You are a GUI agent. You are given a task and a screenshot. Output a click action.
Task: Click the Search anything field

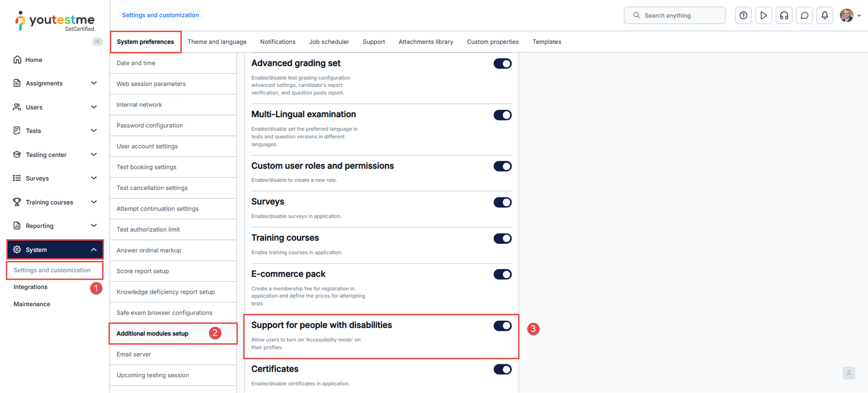pos(674,15)
